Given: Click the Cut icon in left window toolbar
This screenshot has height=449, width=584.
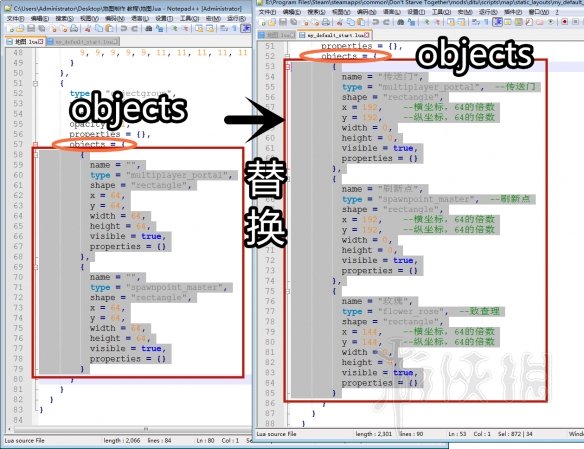Looking at the screenshot, I should (x=87, y=28).
